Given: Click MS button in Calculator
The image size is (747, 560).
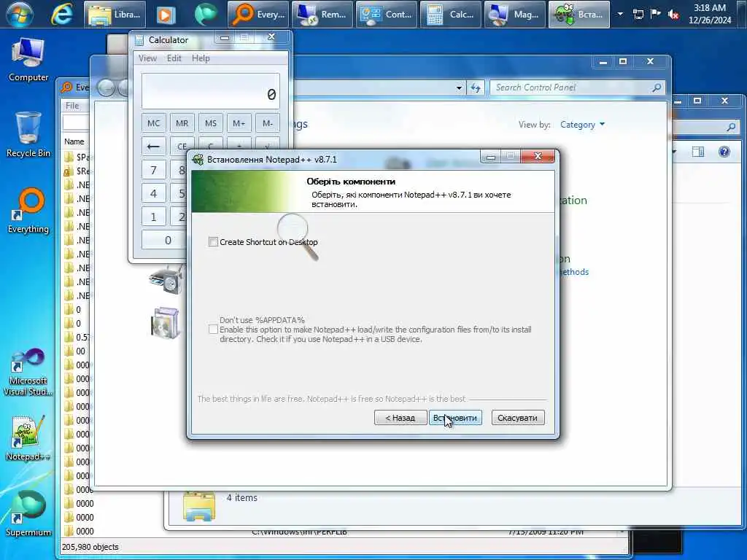Looking at the screenshot, I should click(x=211, y=123).
